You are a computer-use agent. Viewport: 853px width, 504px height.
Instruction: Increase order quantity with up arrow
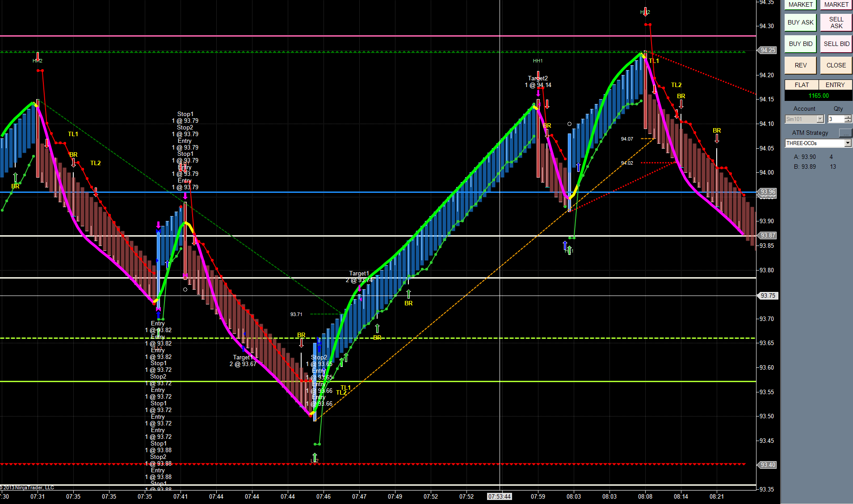pyautogui.click(x=848, y=117)
